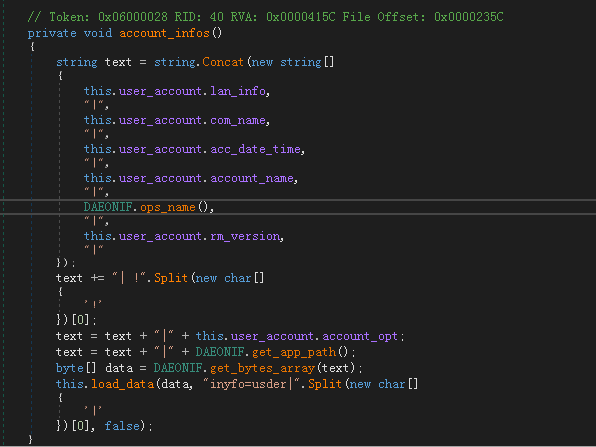The image size is (596, 447).
Task: Click rm_version field reference
Action: 245,236
